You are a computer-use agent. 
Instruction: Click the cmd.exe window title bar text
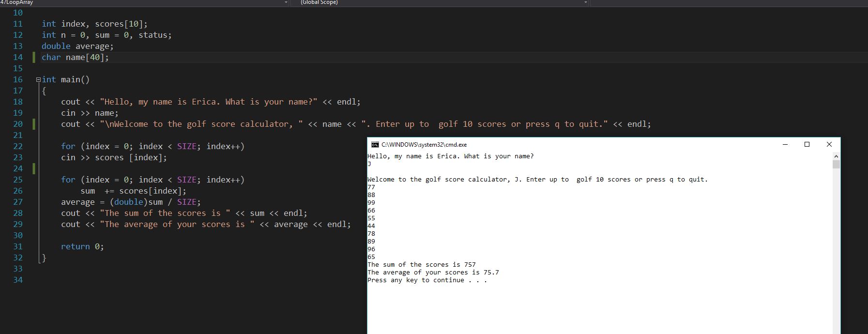pos(424,145)
